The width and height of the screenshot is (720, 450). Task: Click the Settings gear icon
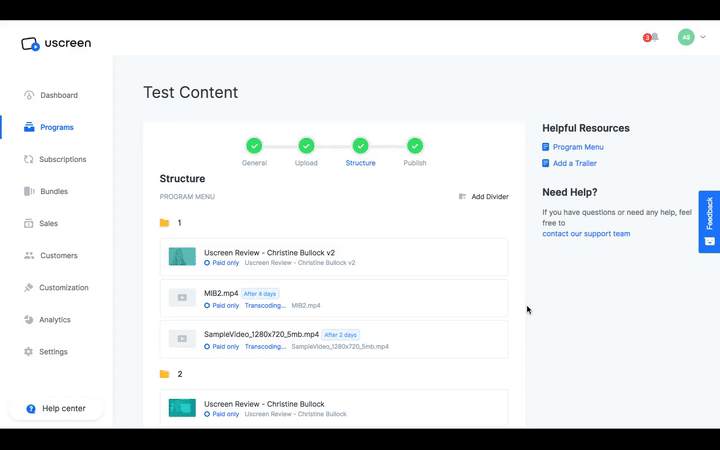(x=28, y=352)
